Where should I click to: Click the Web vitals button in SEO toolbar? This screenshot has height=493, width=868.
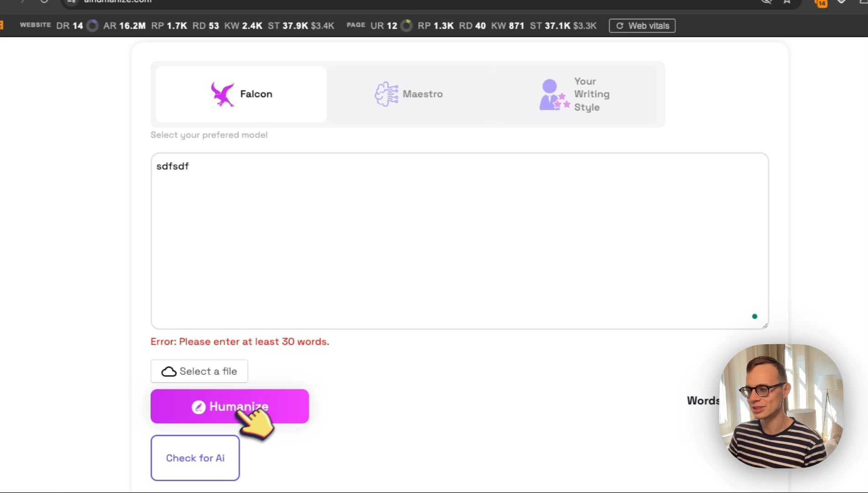click(642, 26)
